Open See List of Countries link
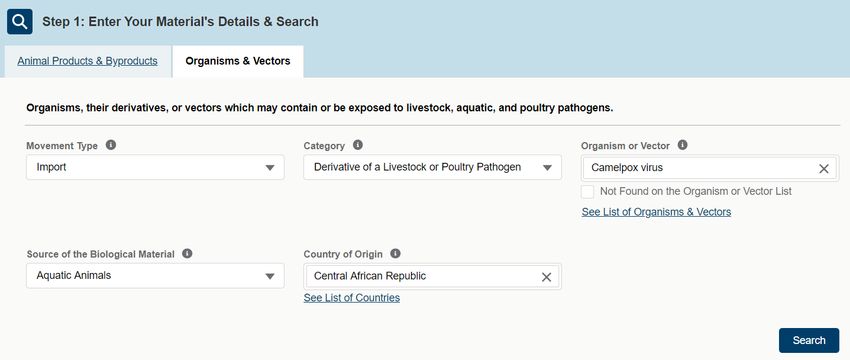 point(352,298)
